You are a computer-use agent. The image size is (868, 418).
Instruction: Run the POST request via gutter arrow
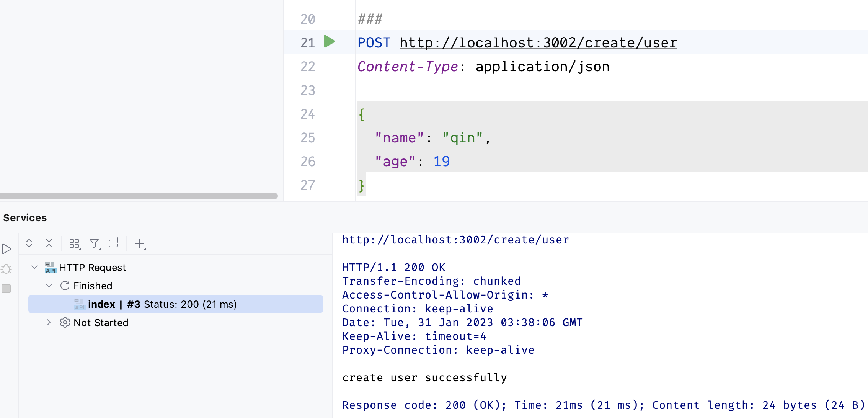329,42
